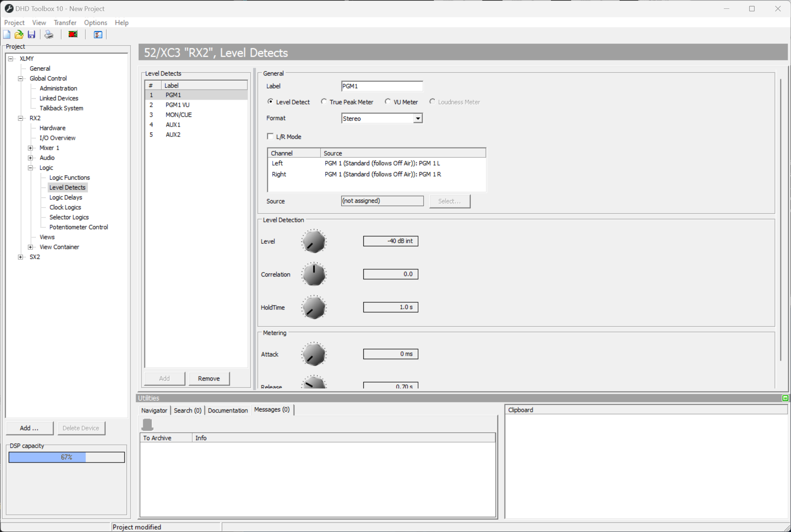
Task: Save the current project
Action: click(32, 34)
